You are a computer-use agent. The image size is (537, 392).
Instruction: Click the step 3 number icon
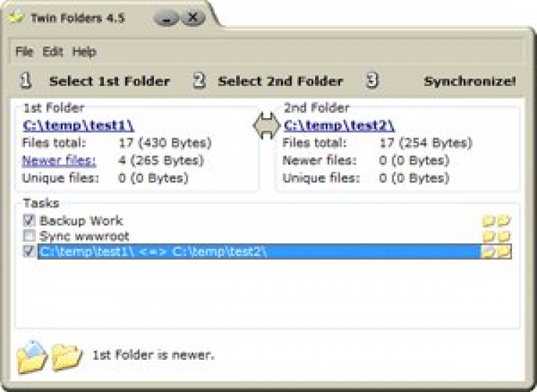pyautogui.click(x=372, y=81)
